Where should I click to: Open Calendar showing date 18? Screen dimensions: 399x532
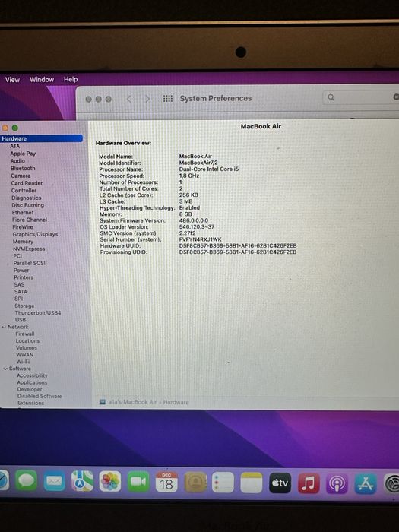166,482
